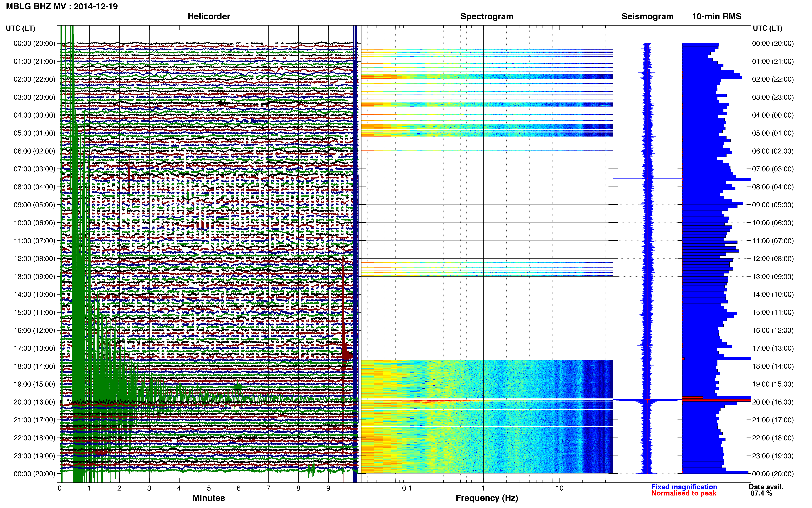
Task: Click 04:00 (00:00) label left of Helicorder
Action: (x=34, y=115)
